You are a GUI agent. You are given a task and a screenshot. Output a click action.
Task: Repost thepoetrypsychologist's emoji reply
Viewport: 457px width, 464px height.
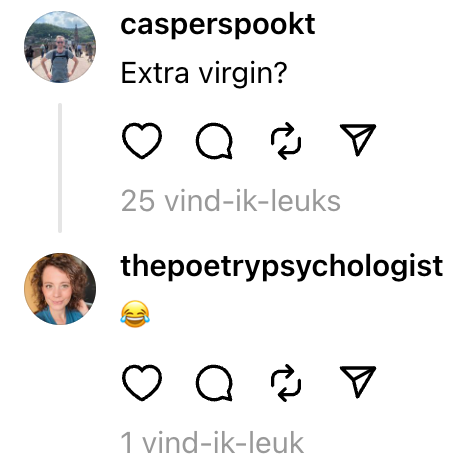click(286, 383)
